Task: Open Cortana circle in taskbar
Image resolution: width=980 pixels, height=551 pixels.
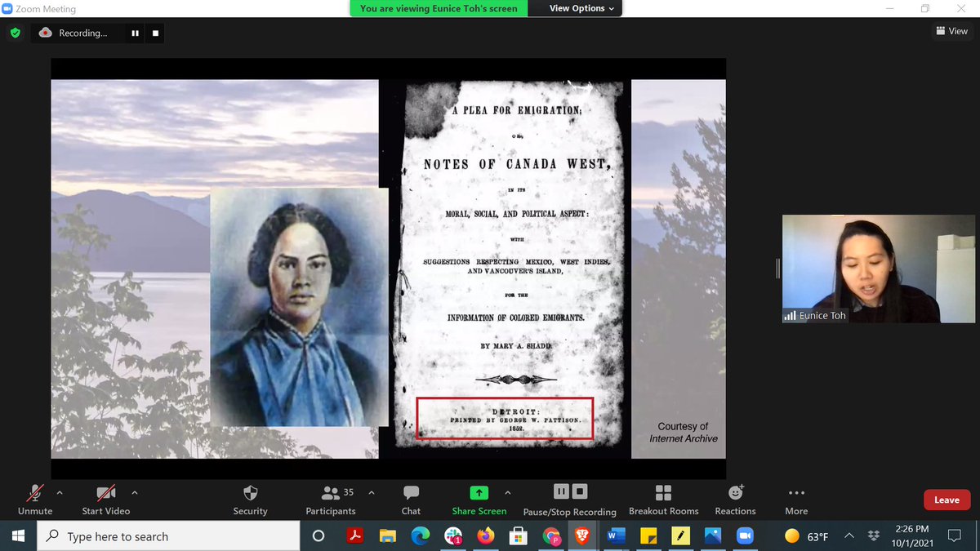Action: tap(318, 536)
